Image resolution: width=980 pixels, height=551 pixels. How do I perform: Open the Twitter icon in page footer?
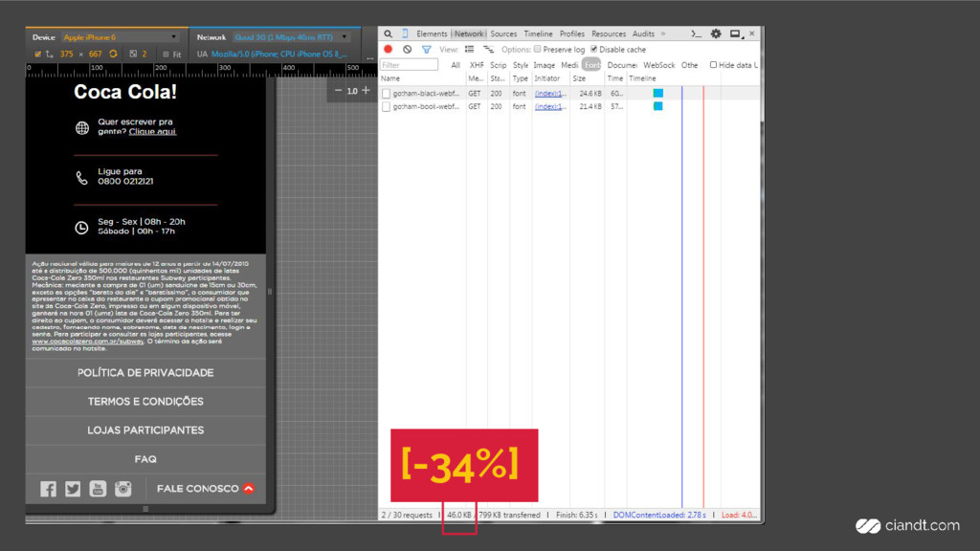(73, 489)
